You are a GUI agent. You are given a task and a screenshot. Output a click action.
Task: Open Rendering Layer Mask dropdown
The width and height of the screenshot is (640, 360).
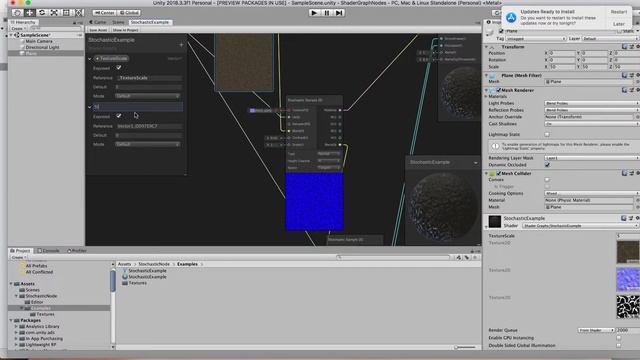(592, 158)
